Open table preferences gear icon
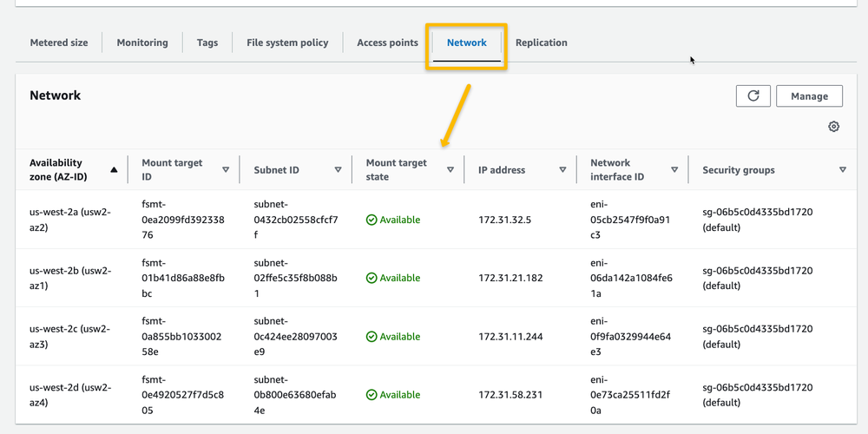This screenshot has height=434, width=868. 833,127
